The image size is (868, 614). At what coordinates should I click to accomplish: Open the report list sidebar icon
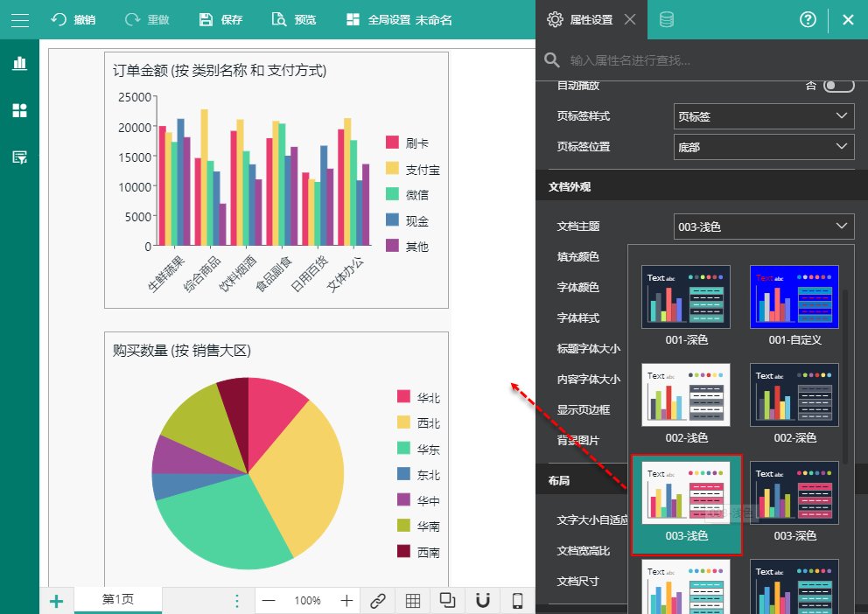tap(20, 157)
